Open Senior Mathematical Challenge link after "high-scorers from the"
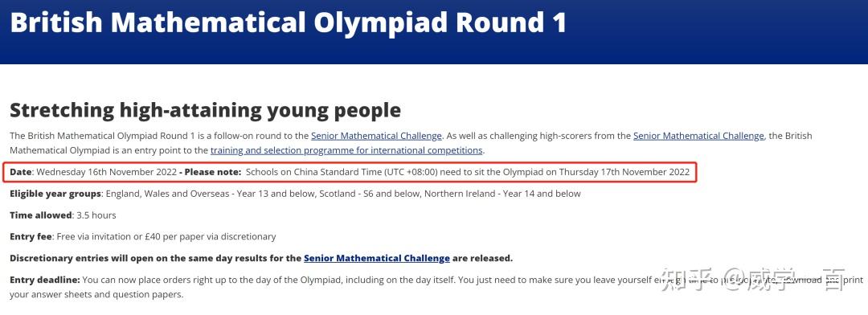Image resolution: width=868 pixels, height=315 pixels. [698, 136]
